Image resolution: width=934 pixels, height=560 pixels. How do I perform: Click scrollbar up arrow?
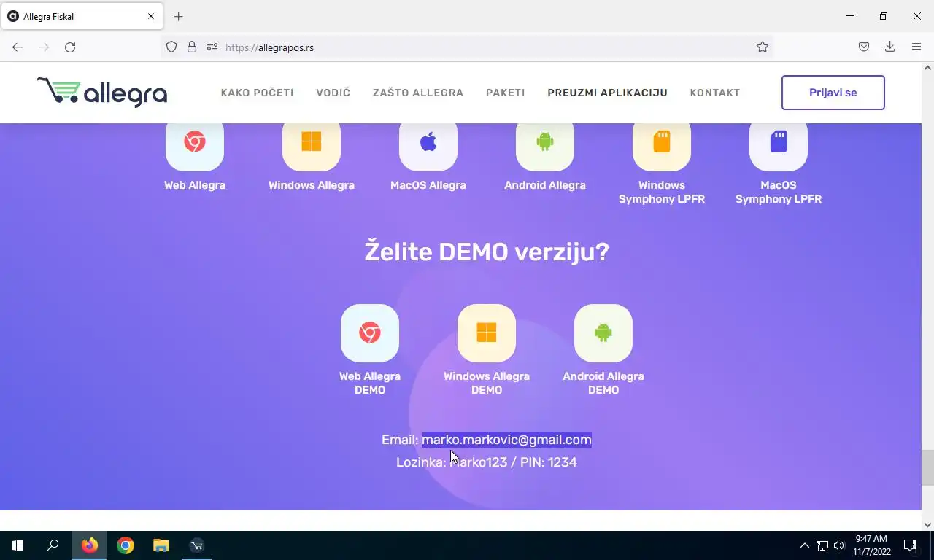[927, 68]
